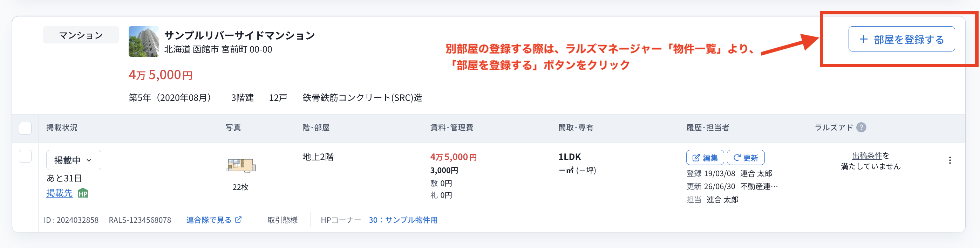Check the select-all checkbox in the header row

[x=25, y=128]
